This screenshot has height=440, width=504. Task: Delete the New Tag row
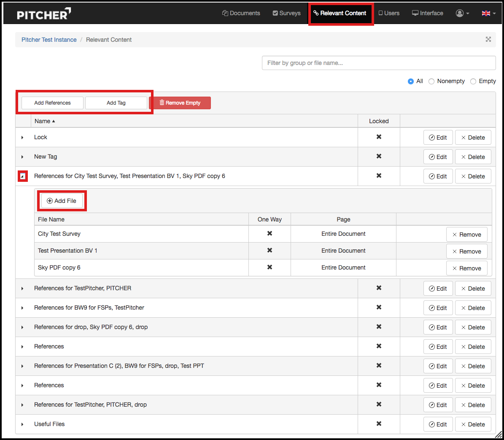point(473,157)
